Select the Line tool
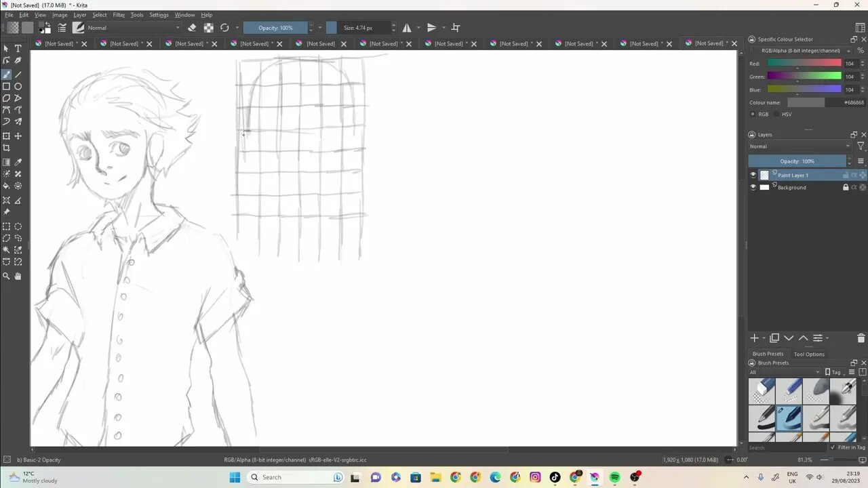 click(18, 75)
